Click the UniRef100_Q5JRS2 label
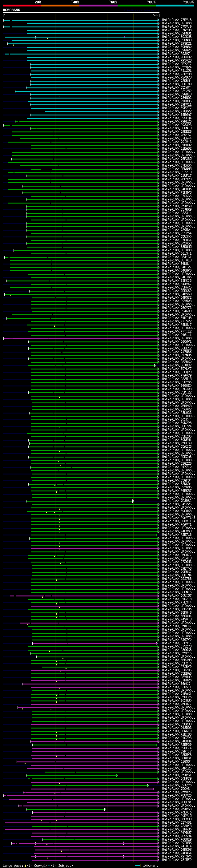The image size is (197, 868). (x=177, y=501)
